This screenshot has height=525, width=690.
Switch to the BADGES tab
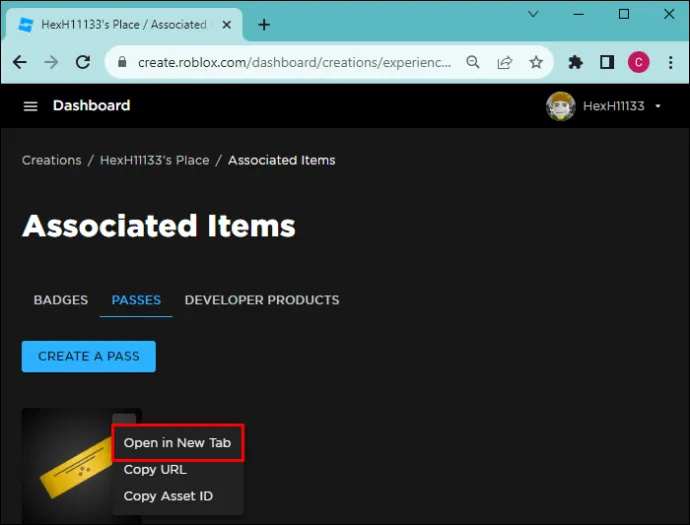click(61, 300)
